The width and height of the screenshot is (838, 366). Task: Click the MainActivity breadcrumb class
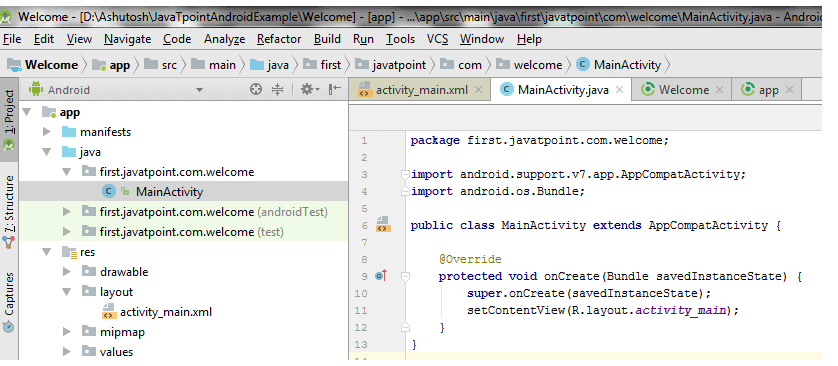(x=619, y=65)
